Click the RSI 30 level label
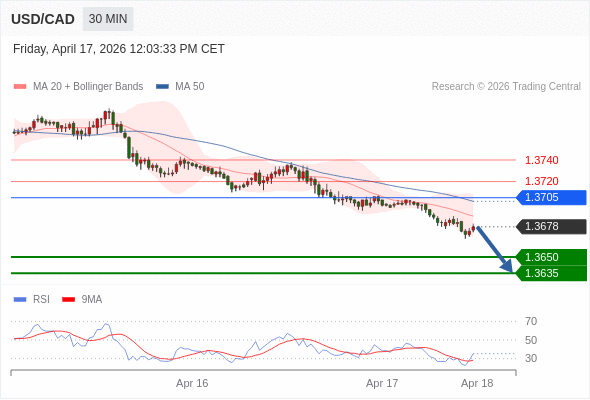Screen dimensions: 590x400 coord(531,358)
